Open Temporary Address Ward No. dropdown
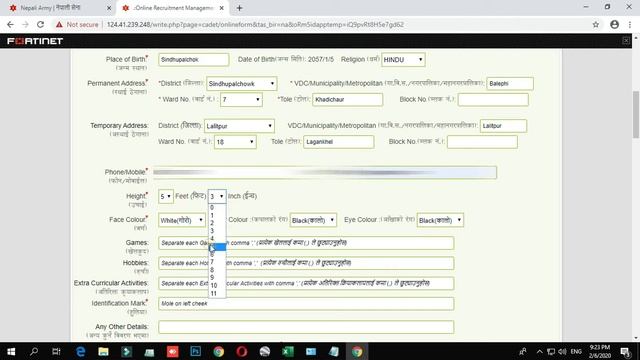Viewport: 640px width, 360px height. point(235,142)
